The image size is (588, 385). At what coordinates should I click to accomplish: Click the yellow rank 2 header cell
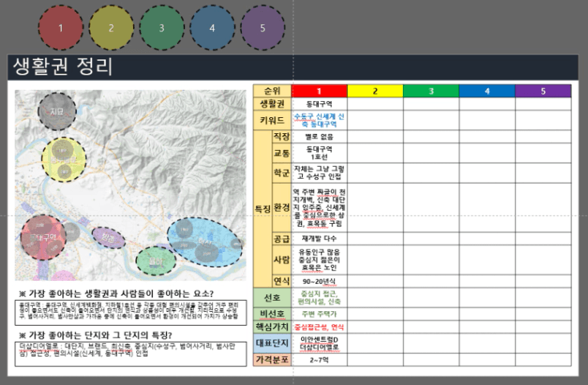[x=375, y=91]
